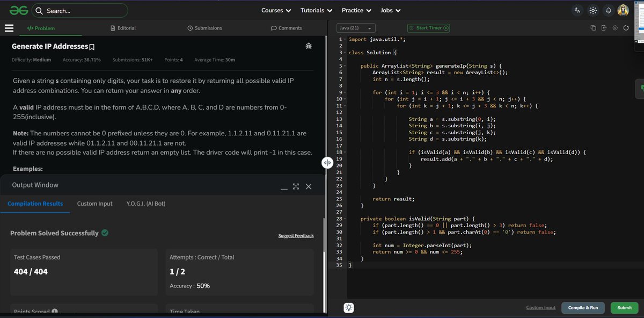The width and height of the screenshot is (644, 318).
Task: Collapse the for-loop fold at line 9
Action: [345, 92]
